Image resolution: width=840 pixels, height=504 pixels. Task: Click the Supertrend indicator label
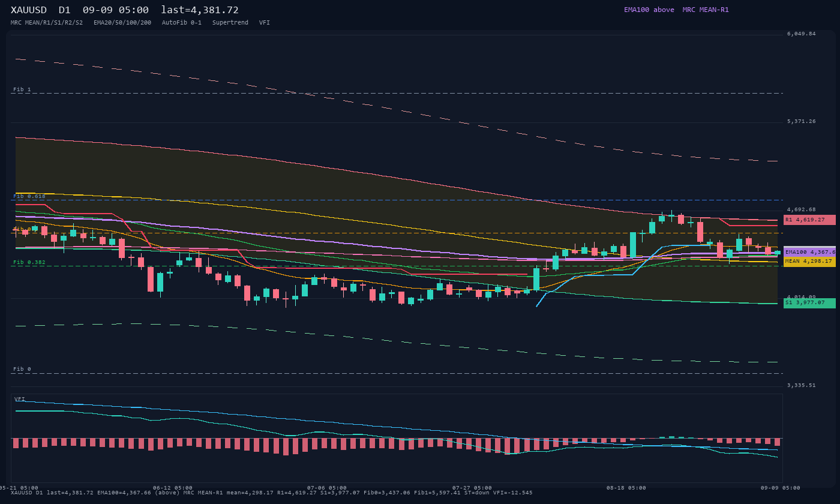[230, 23]
